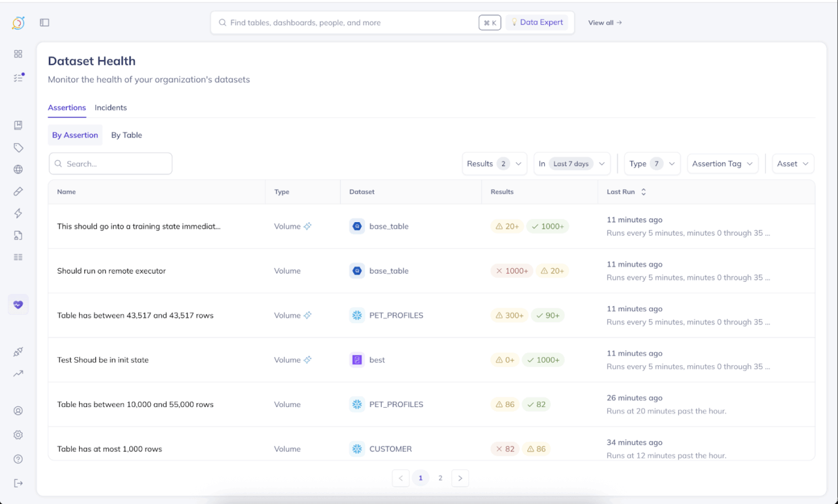This screenshot has width=838, height=504.
Task: Click the Snowflake icon beside CUSTOMER dataset
Action: click(x=357, y=448)
